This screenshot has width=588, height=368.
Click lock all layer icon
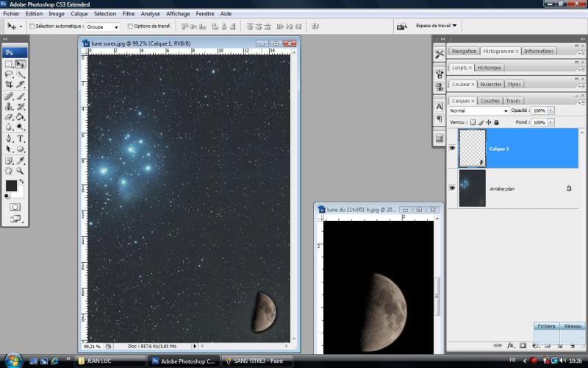pos(497,122)
